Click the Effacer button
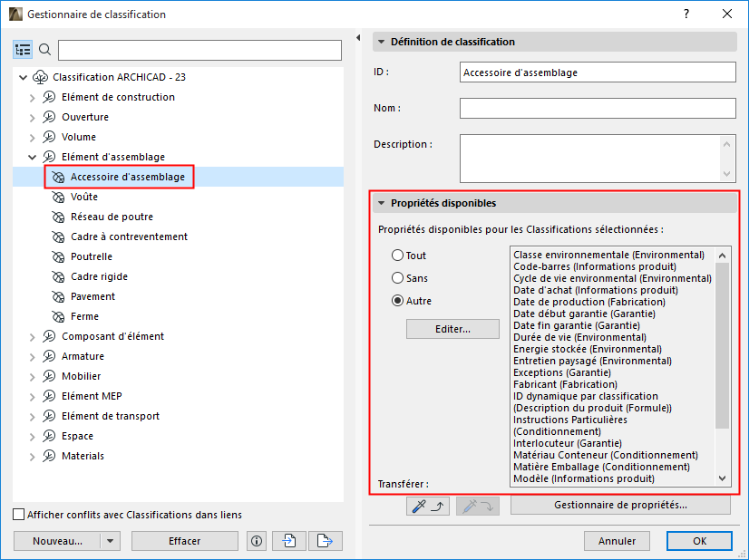This screenshot has height=560, width=749. 184,541
